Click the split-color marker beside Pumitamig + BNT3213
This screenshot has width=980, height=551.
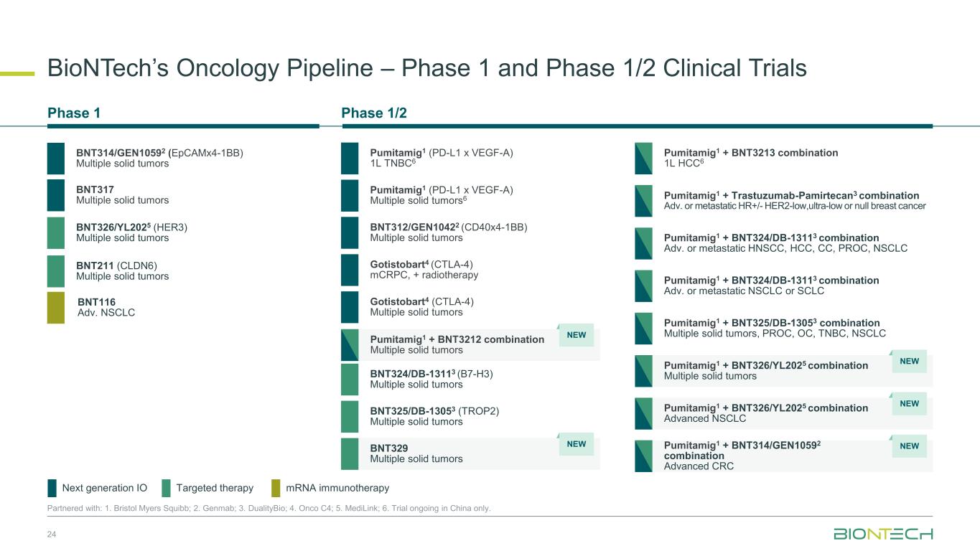point(643,159)
